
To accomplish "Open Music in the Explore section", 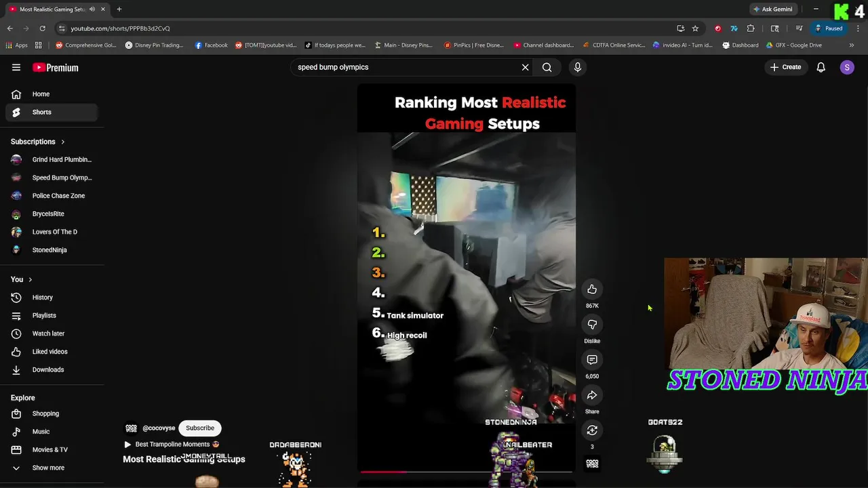I will 52,432.
